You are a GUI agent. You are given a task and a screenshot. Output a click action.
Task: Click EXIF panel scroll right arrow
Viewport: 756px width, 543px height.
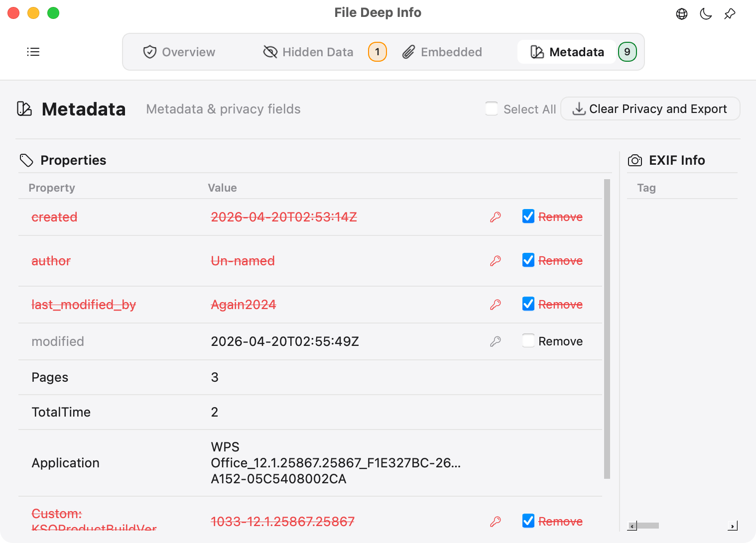733,526
